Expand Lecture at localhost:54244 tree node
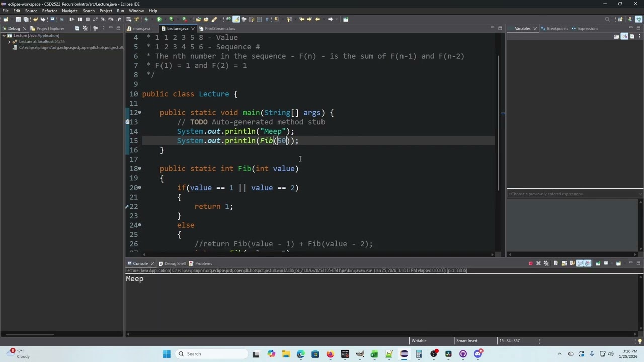Screen dimensions: 644x362 (9, 42)
